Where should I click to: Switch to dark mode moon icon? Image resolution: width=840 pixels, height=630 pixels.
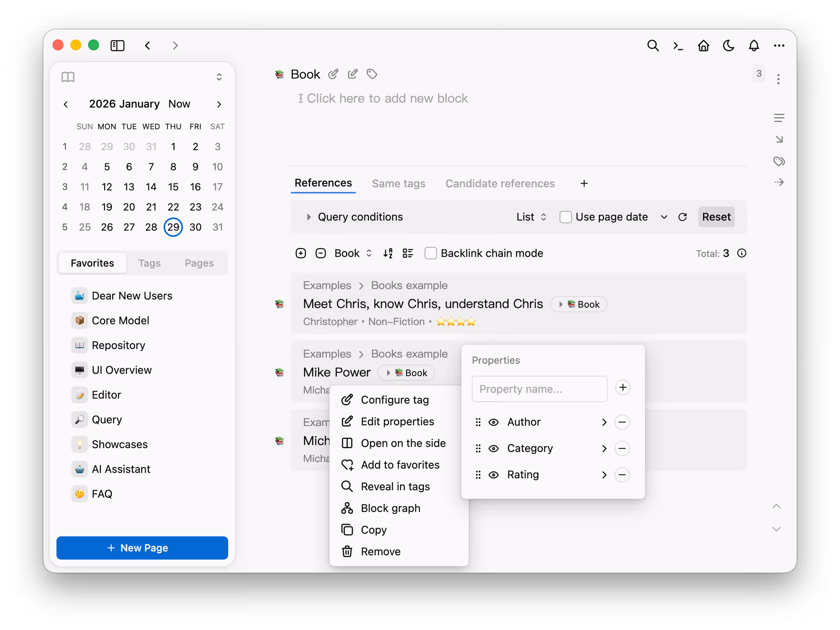click(x=729, y=46)
